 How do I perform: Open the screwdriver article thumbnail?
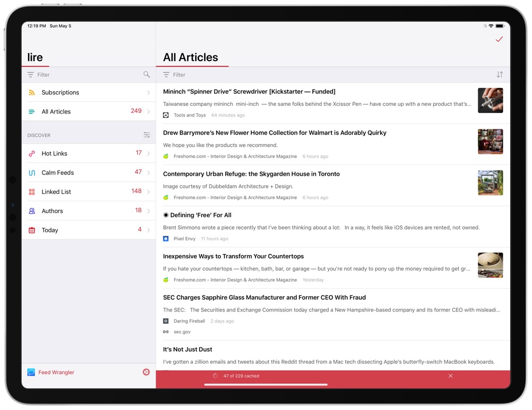(491, 100)
